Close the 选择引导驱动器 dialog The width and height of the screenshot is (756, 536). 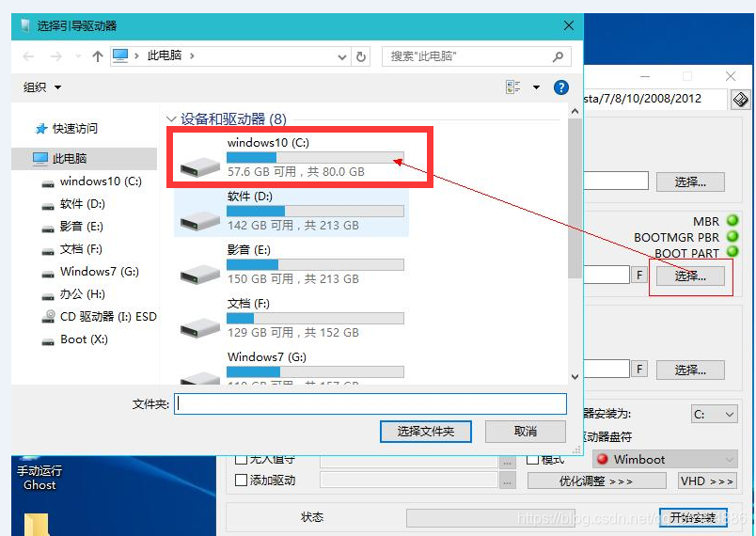569,25
